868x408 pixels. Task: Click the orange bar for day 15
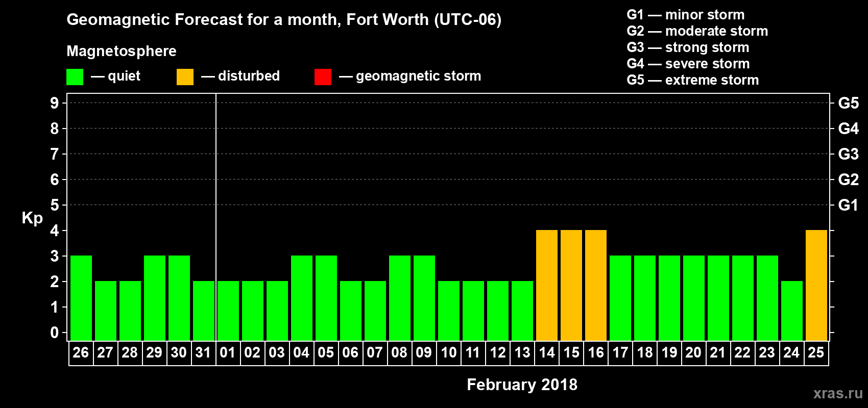pos(571,285)
